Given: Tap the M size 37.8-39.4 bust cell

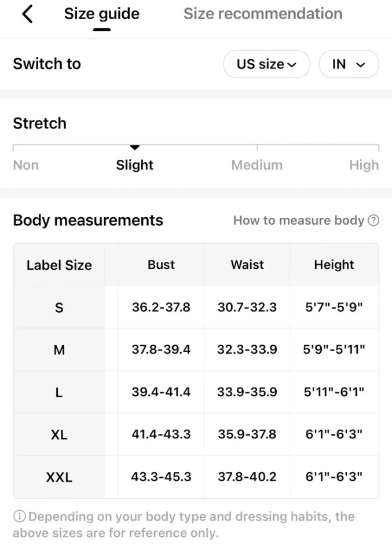Looking at the screenshot, I should [x=161, y=350].
